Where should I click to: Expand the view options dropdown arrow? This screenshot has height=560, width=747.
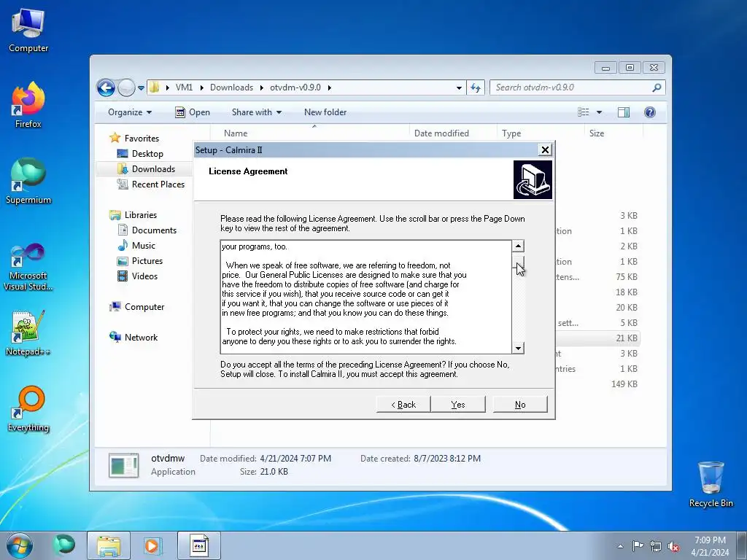tap(600, 112)
